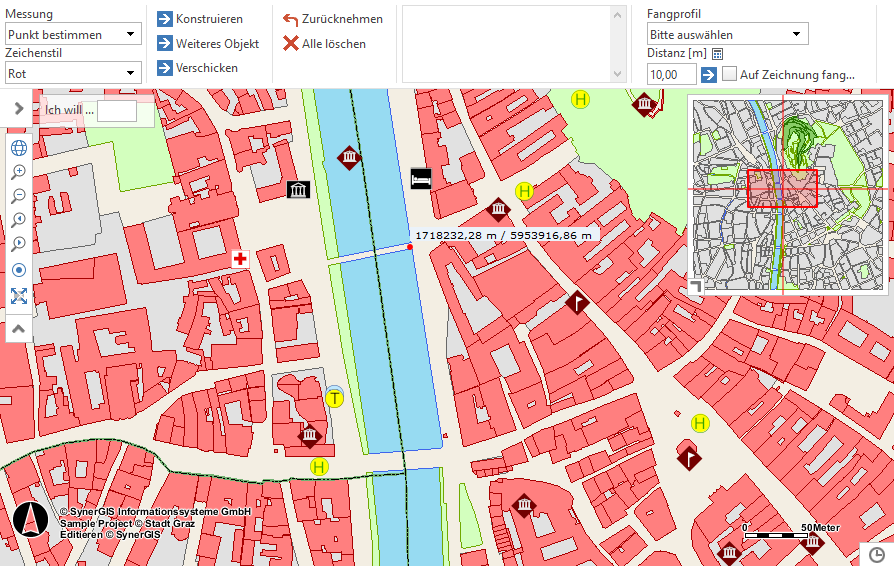Open the Messung dropdown
This screenshot has height=566, width=894.
tap(73, 34)
